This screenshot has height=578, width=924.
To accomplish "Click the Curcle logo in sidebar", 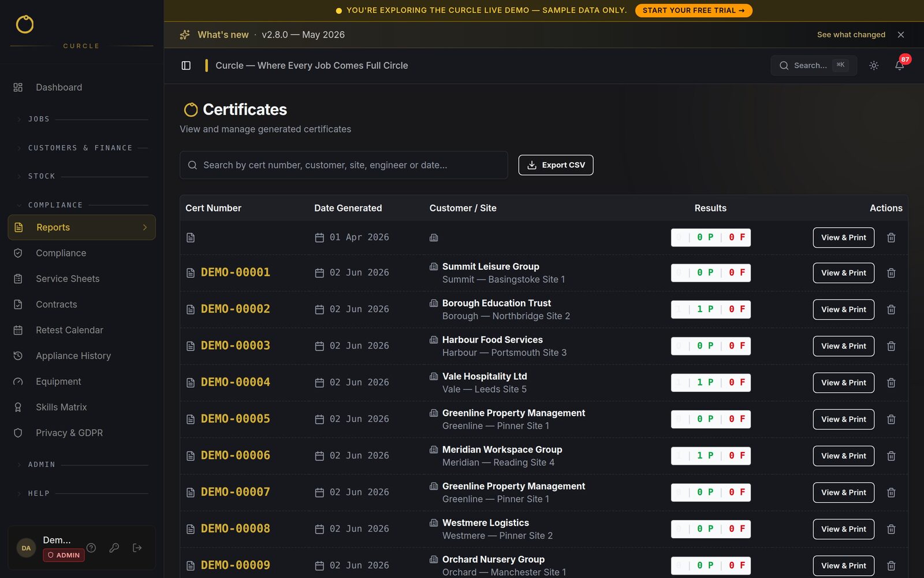I will tap(25, 24).
